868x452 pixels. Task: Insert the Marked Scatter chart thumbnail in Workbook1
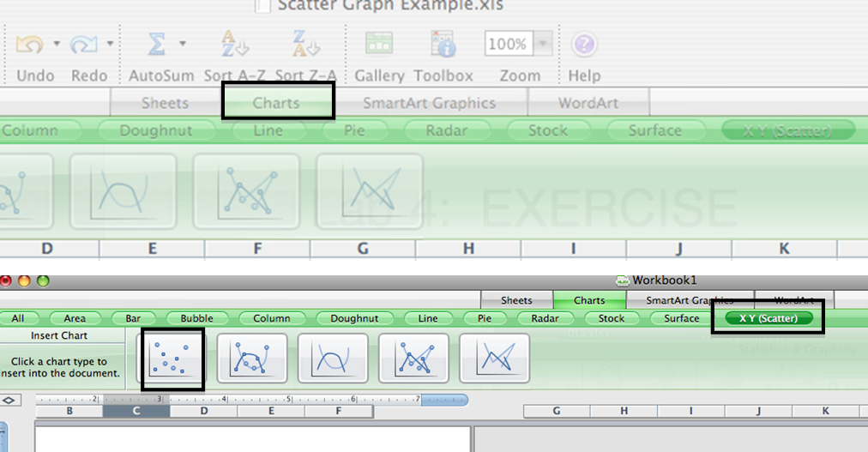172,359
